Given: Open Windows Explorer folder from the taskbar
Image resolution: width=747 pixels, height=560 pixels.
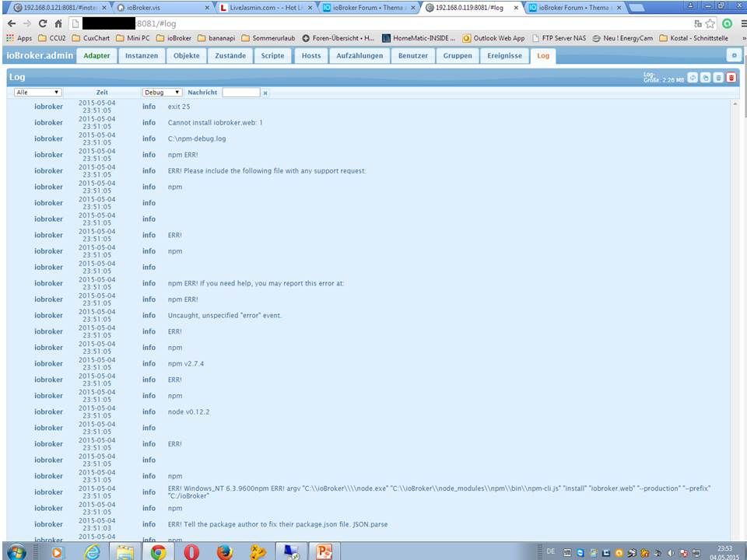Looking at the screenshot, I should click(x=125, y=552).
